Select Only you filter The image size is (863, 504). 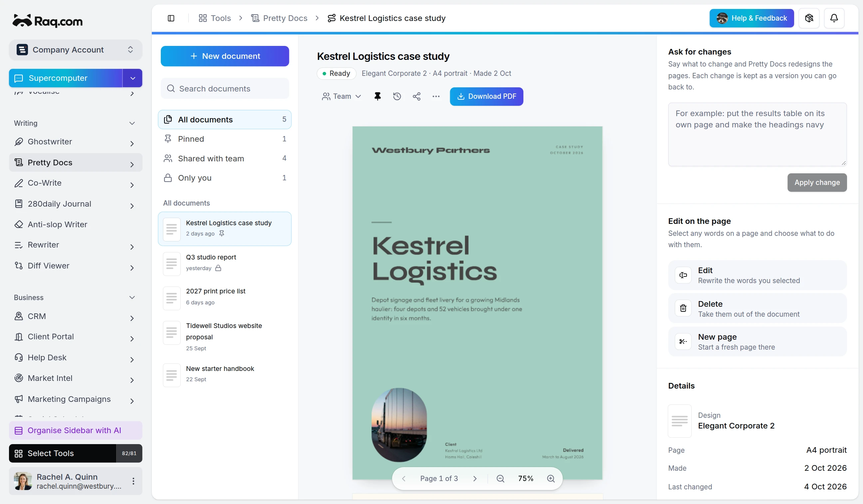click(x=225, y=178)
